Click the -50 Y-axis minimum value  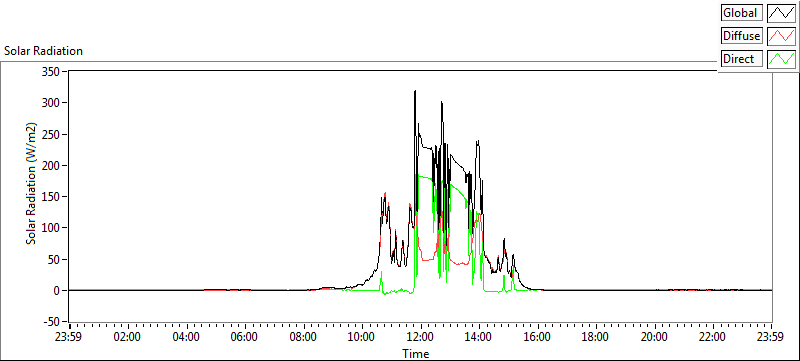(x=51, y=322)
